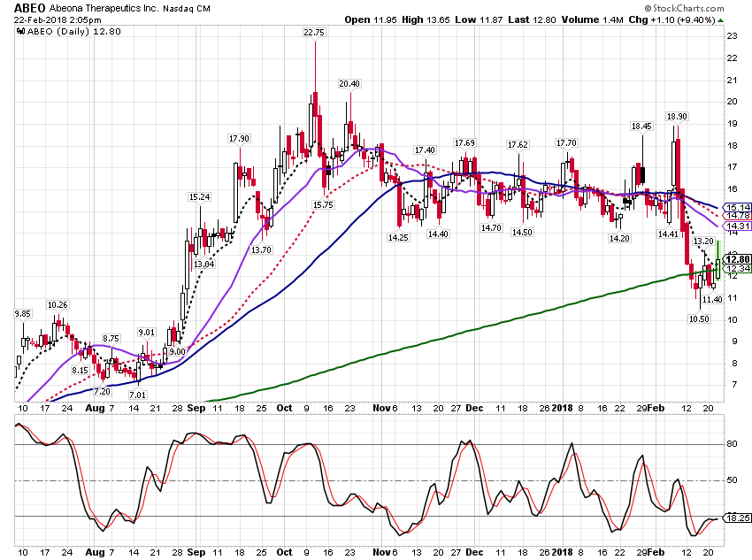The height and width of the screenshot is (560, 752).
Task: Click the bold ABEO ticker symbol heading
Action: click(x=30, y=8)
